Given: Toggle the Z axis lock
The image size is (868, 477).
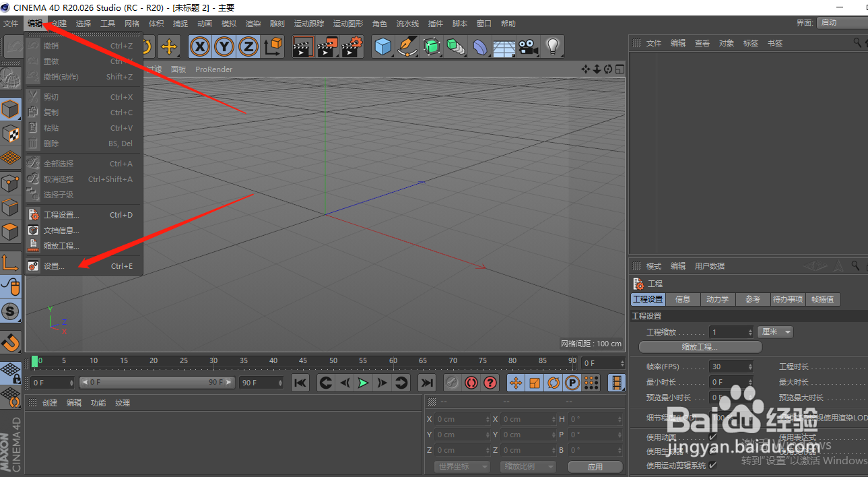Looking at the screenshot, I should point(248,46).
